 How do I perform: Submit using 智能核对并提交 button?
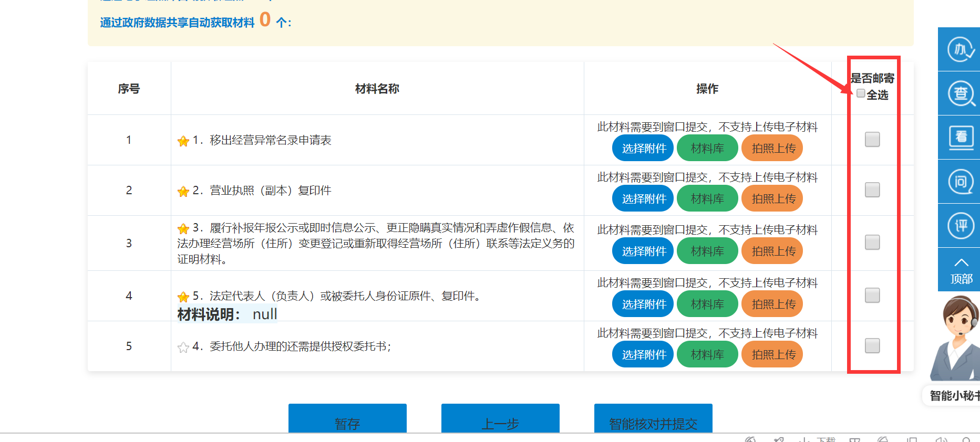point(653,420)
